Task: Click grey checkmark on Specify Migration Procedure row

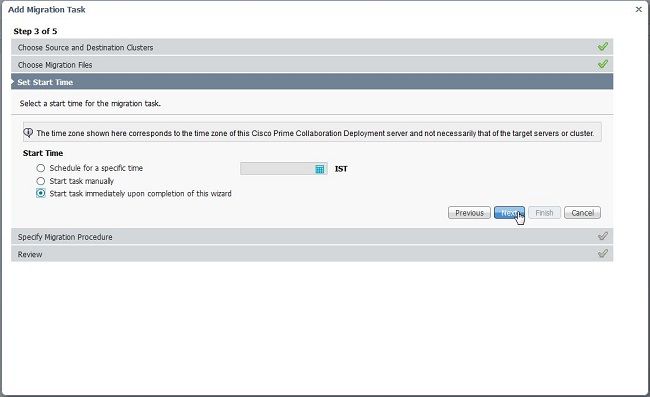Action: click(603, 236)
